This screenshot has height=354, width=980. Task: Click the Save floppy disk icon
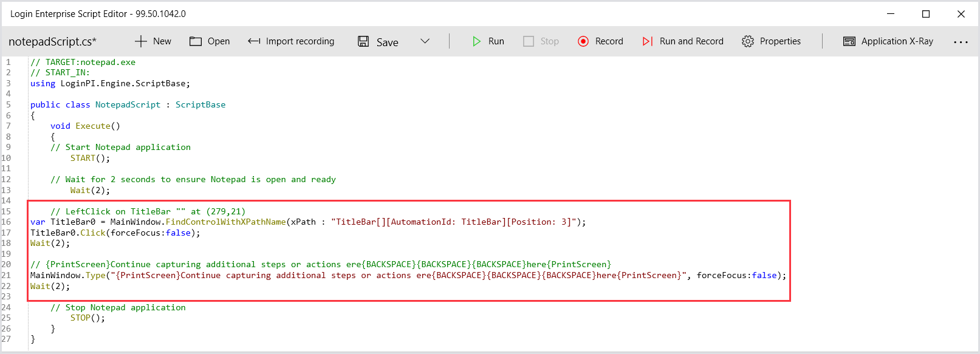(363, 41)
